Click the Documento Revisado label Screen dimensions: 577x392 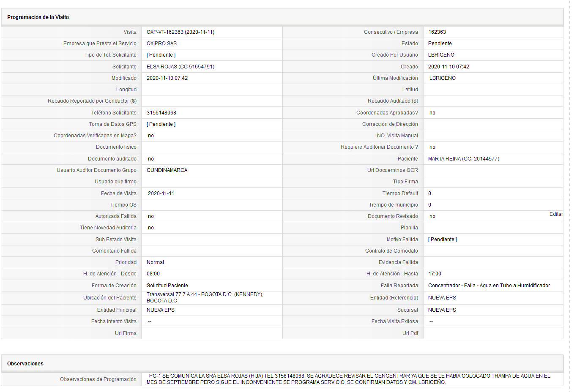point(393,216)
